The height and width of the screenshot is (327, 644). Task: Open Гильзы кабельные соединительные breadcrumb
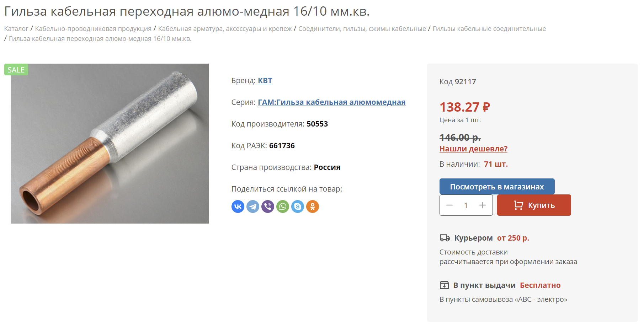coord(489,29)
